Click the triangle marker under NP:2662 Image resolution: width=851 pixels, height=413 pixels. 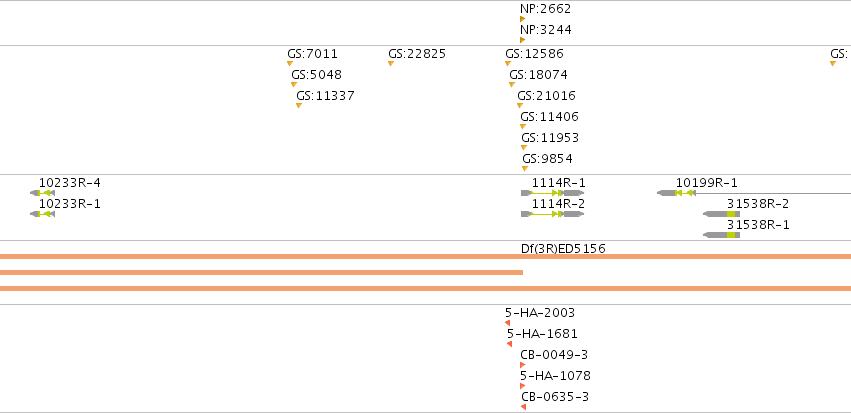(523, 19)
